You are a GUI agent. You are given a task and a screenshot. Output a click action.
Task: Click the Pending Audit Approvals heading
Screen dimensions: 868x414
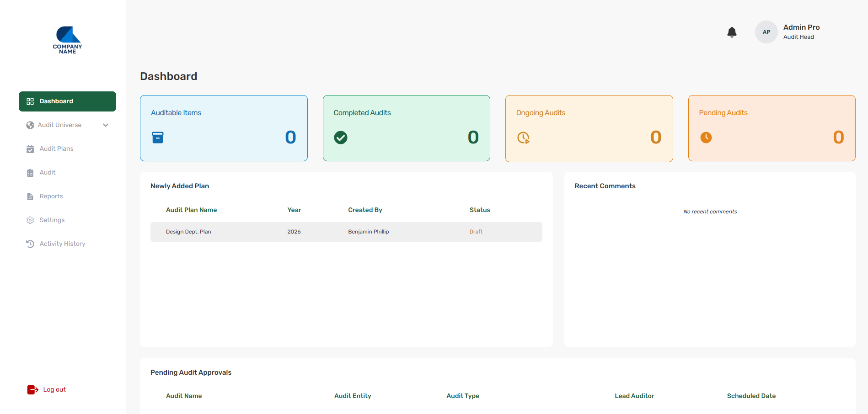[x=191, y=373]
